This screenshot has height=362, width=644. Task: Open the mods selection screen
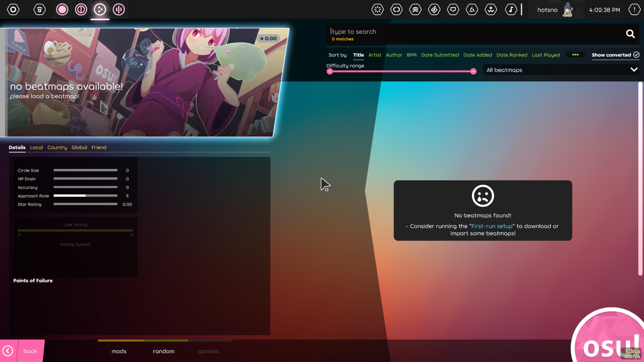click(x=119, y=351)
